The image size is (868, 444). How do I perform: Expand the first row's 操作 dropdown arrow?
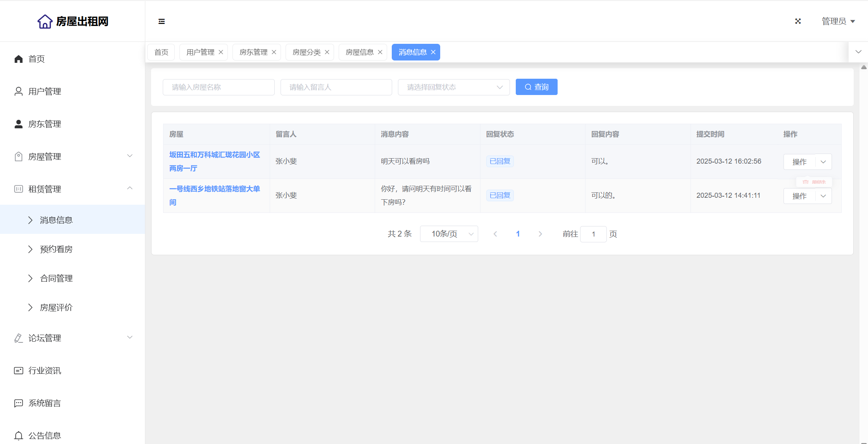[x=823, y=162]
